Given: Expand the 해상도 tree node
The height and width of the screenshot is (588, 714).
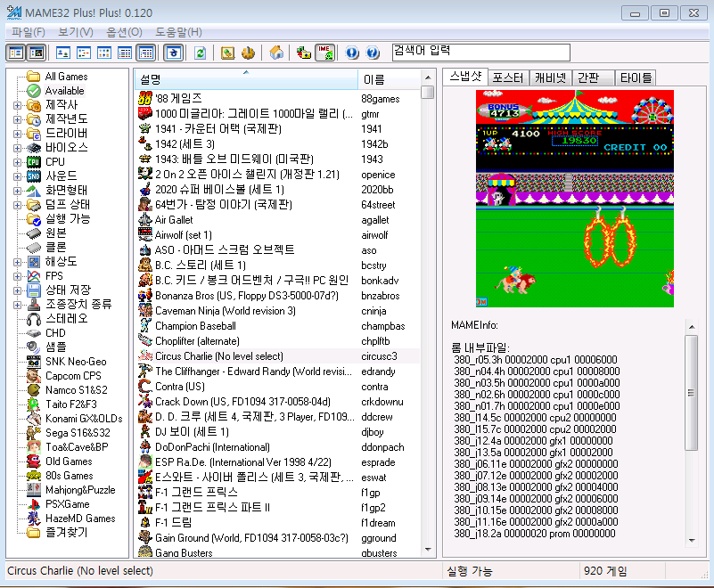Looking at the screenshot, I should [x=17, y=262].
